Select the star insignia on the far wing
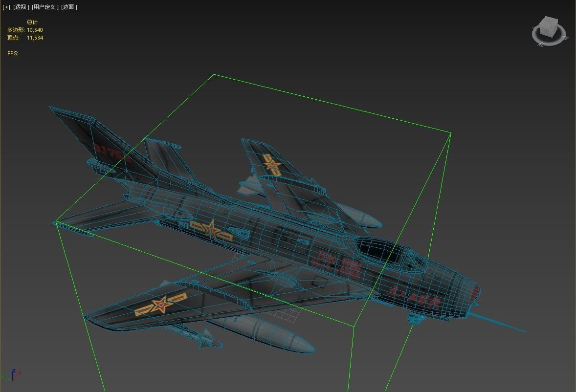 pos(272,165)
